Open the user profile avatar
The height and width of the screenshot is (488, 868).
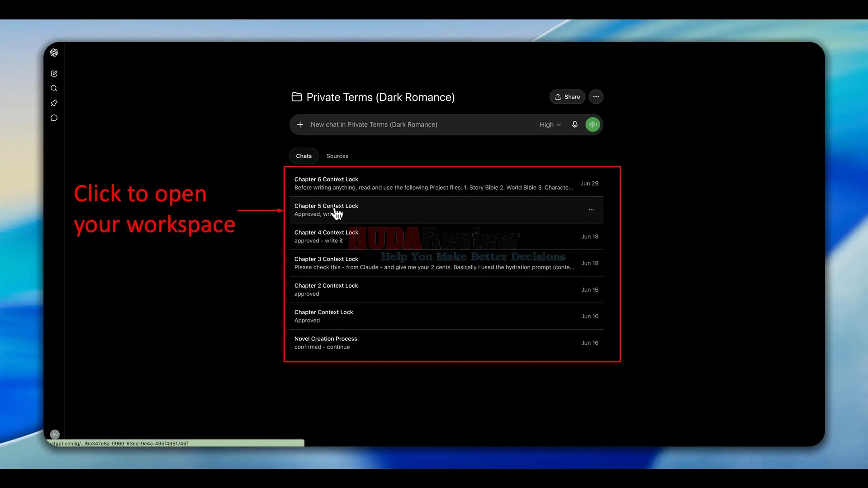(55, 434)
